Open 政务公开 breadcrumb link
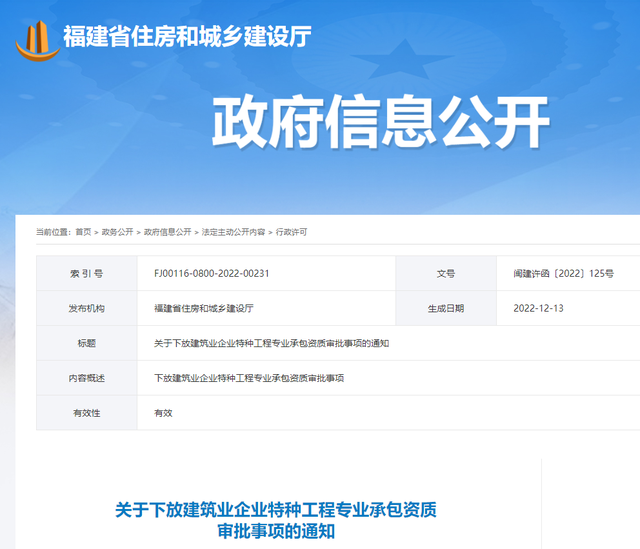Viewport: 640px width, 549px height. coord(117,232)
